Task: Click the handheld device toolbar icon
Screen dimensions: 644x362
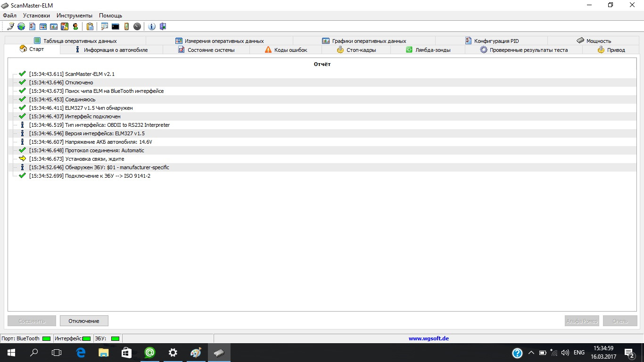Action: coord(126,26)
